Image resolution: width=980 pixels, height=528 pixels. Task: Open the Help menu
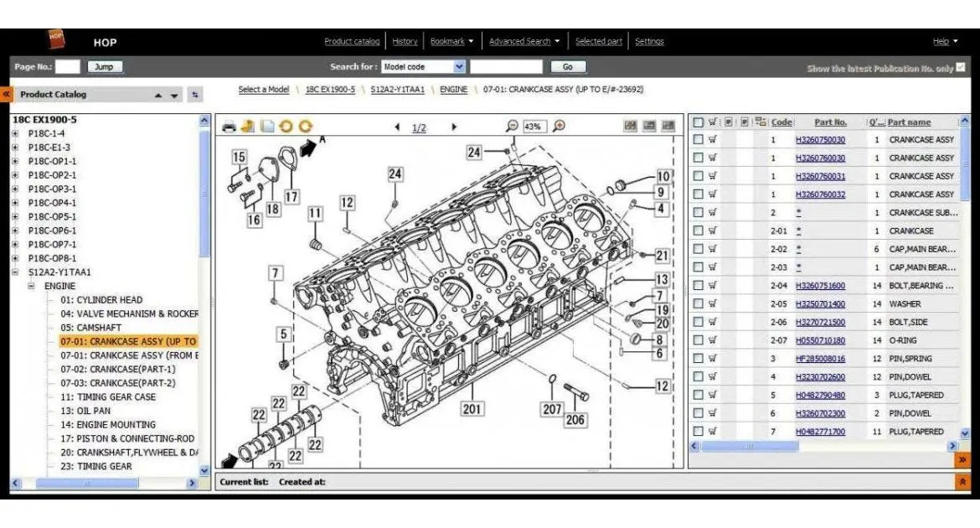click(x=945, y=41)
